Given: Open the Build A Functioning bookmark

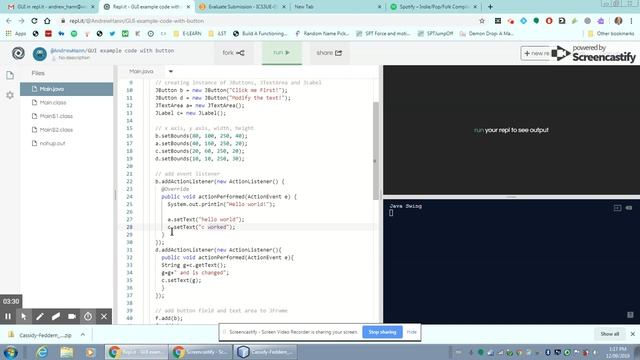Looking at the screenshot, I should pyautogui.click(x=260, y=34).
